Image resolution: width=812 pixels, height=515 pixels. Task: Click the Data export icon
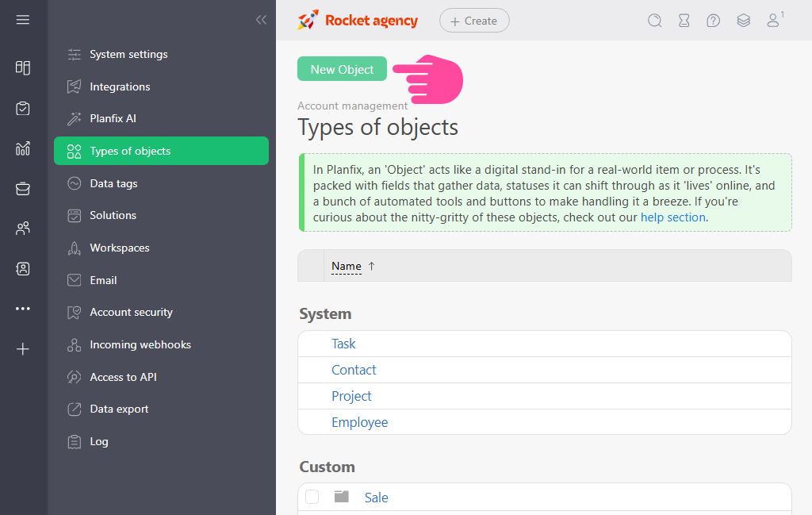[x=74, y=409]
